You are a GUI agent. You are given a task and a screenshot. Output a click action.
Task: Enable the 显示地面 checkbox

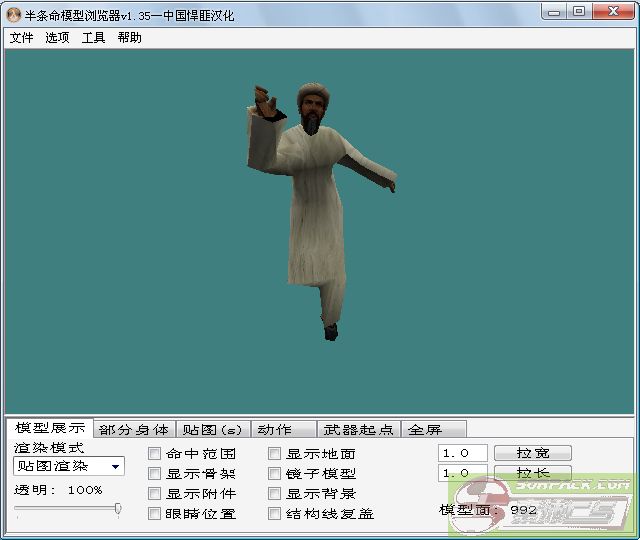(x=275, y=454)
